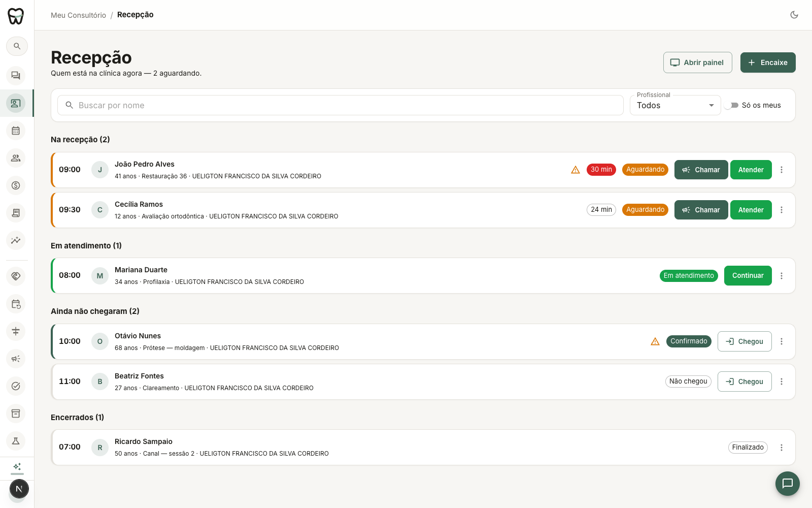812x508 pixels.
Task: Open the patients group sidebar icon
Action: 16,158
